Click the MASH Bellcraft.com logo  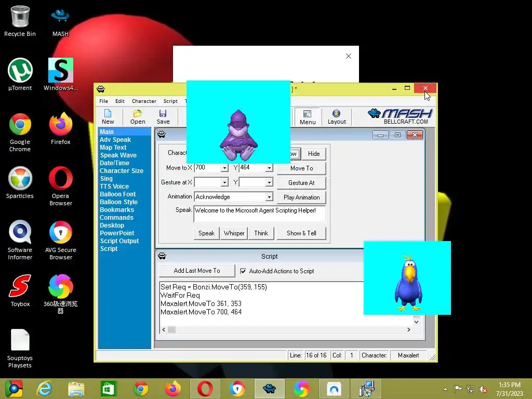click(x=400, y=116)
